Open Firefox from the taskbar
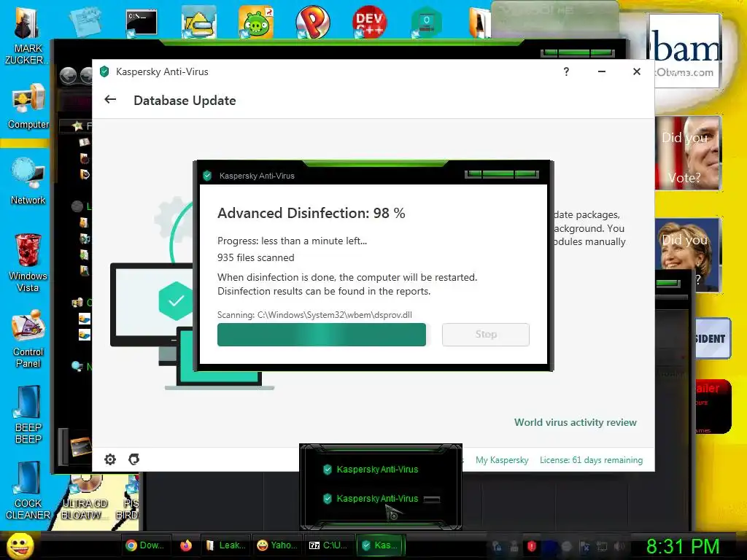Image resolution: width=747 pixels, height=560 pixels. (186, 545)
